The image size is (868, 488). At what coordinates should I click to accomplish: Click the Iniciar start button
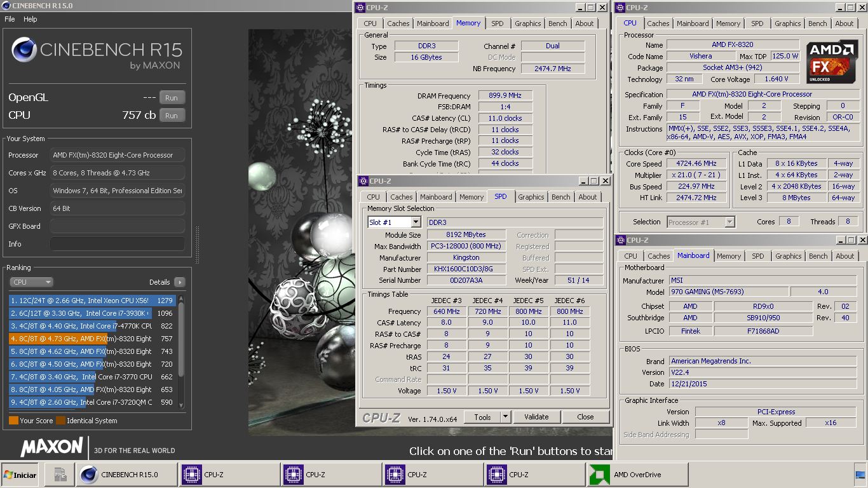click(20, 475)
